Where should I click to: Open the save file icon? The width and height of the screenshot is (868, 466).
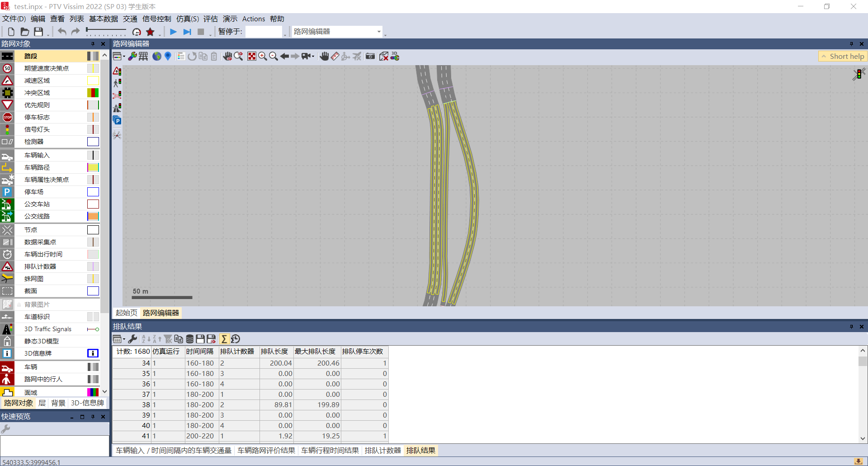[x=39, y=32]
